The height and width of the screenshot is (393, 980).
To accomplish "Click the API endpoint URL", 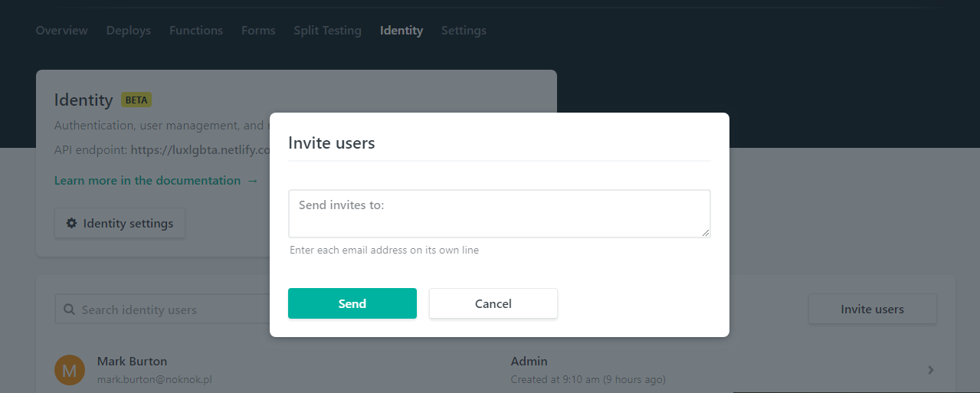I will tap(201, 150).
